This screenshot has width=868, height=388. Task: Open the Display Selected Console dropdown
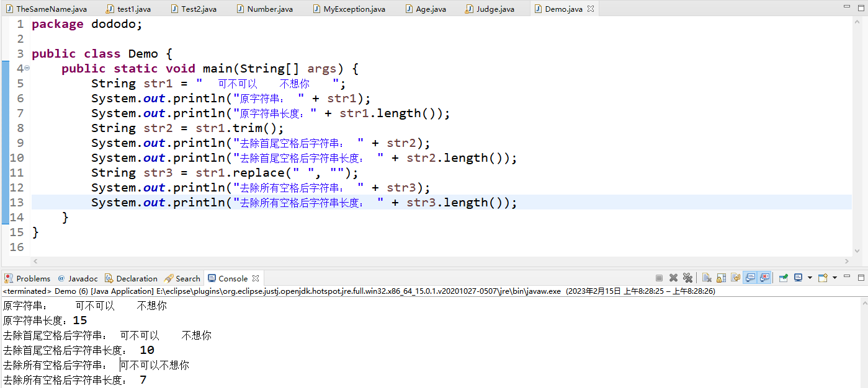point(810,278)
